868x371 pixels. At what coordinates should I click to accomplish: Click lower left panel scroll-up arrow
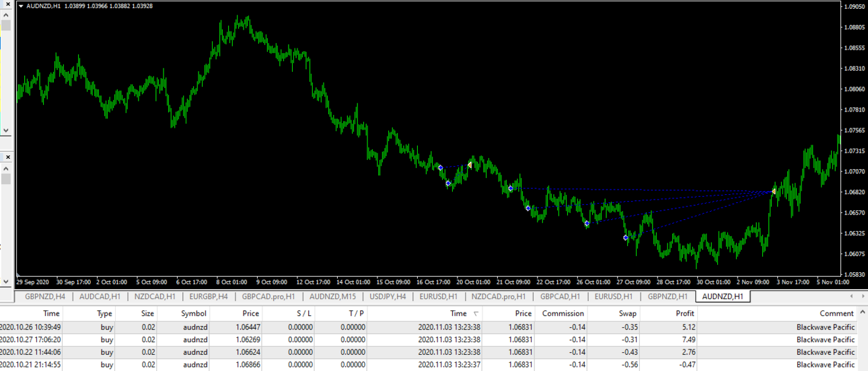click(x=6, y=168)
